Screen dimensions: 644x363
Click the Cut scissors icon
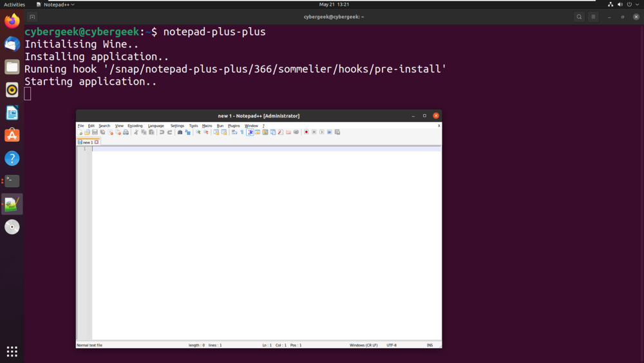coord(136,132)
